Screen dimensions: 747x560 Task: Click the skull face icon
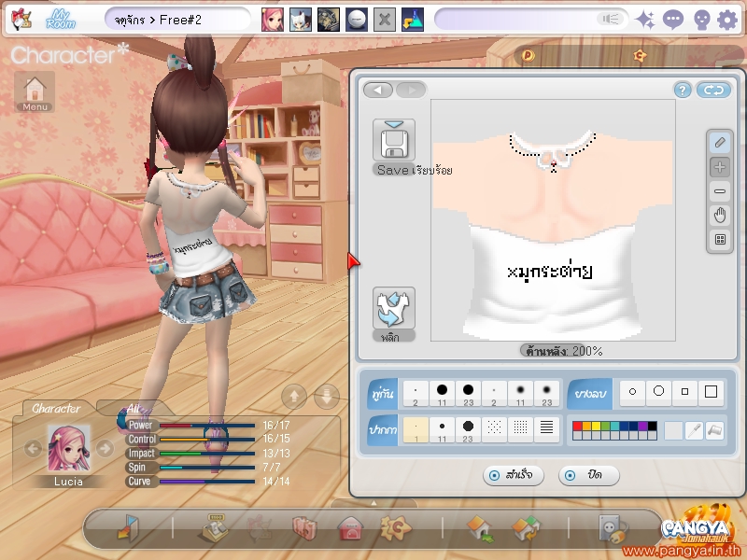[x=701, y=21]
